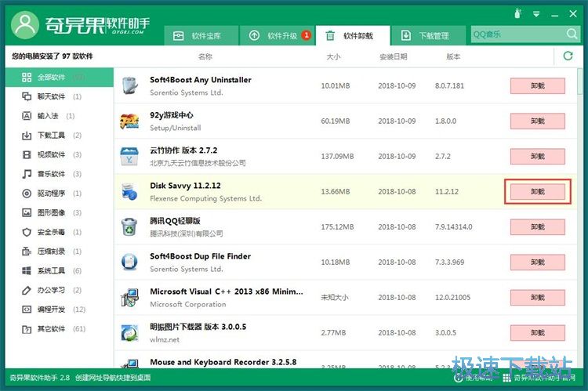The height and width of the screenshot is (391, 588).
Task: Uninstall Microsoft Visual C++ 2013 x86
Action: click(537, 297)
